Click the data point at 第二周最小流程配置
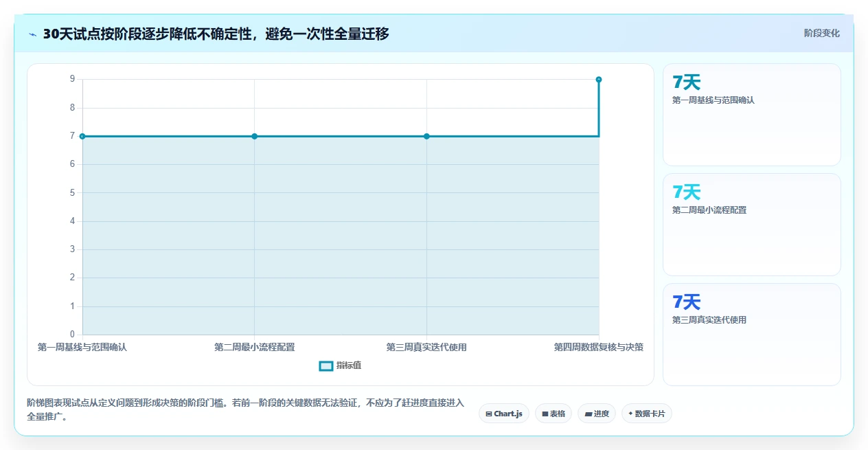This screenshot has height=450, width=868. 255,136
